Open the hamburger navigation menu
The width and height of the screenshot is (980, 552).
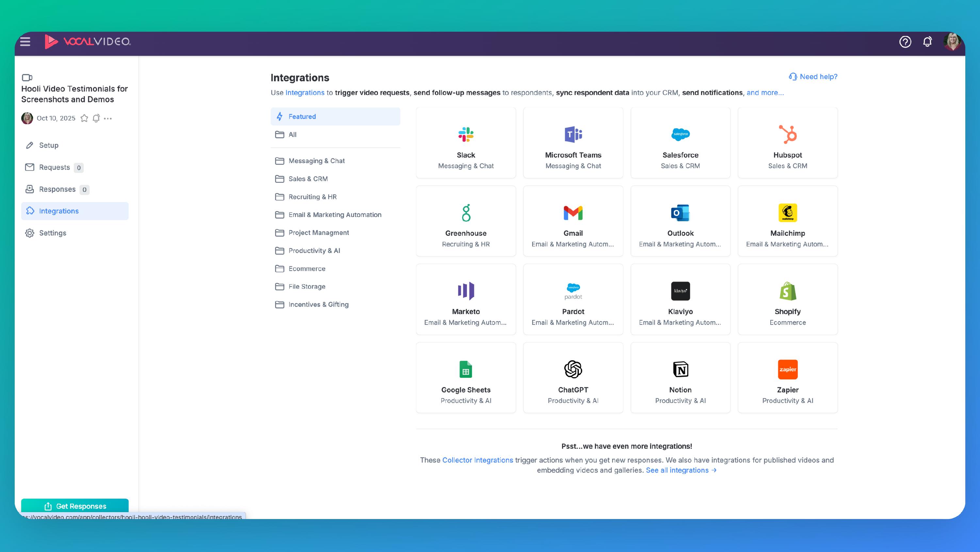[x=25, y=42]
